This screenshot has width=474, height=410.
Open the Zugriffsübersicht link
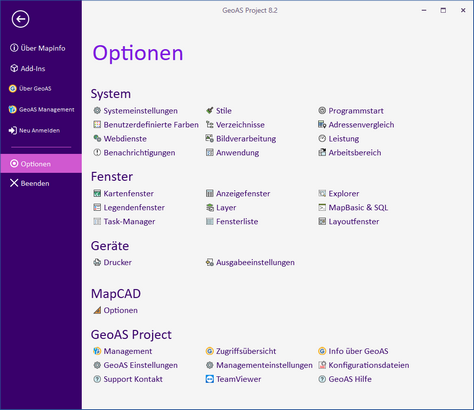click(x=246, y=351)
